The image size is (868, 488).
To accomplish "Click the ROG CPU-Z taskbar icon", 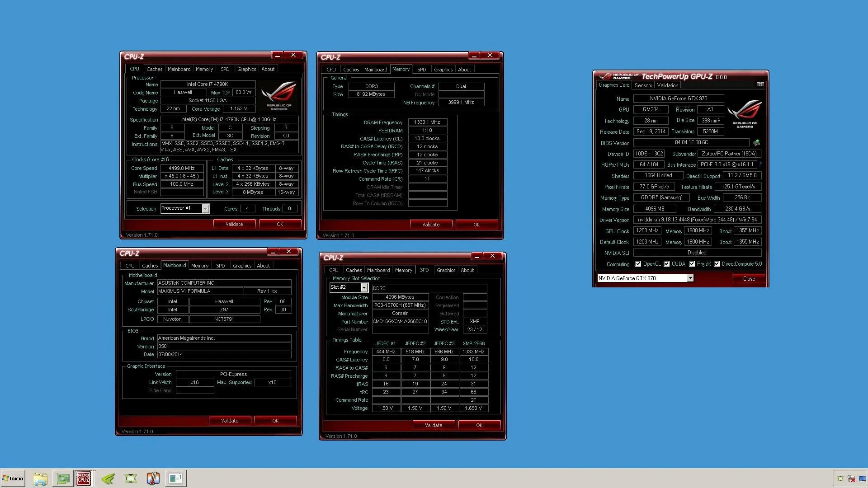I will pos(83,479).
